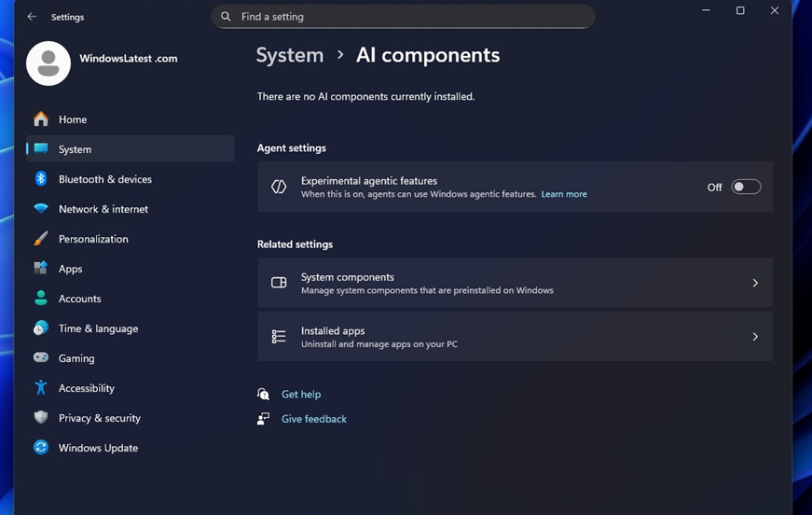The height and width of the screenshot is (515, 812).
Task: Click the Get help icon
Action: pyautogui.click(x=263, y=394)
